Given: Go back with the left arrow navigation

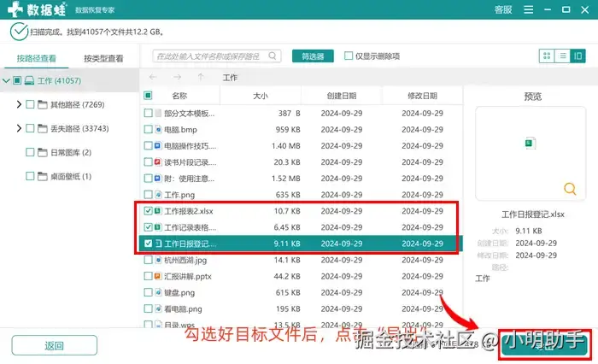Looking at the screenshot, I should pos(153,77).
